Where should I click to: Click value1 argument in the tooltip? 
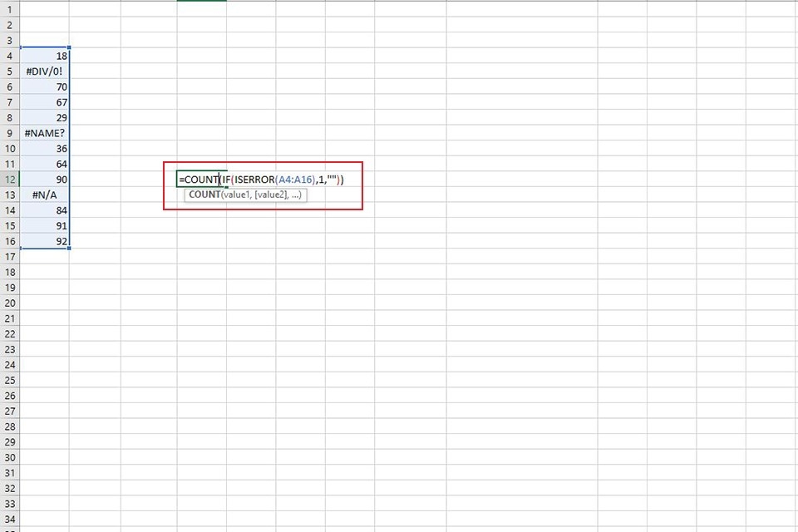237,194
